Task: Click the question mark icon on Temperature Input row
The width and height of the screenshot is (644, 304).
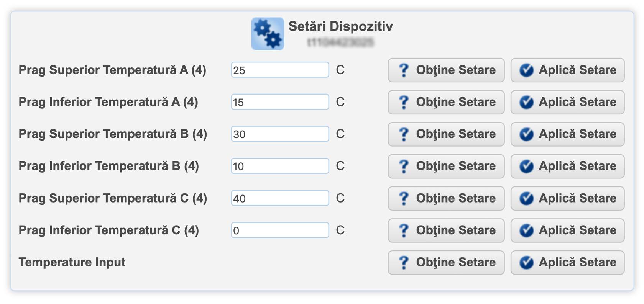Action: click(404, 262)
